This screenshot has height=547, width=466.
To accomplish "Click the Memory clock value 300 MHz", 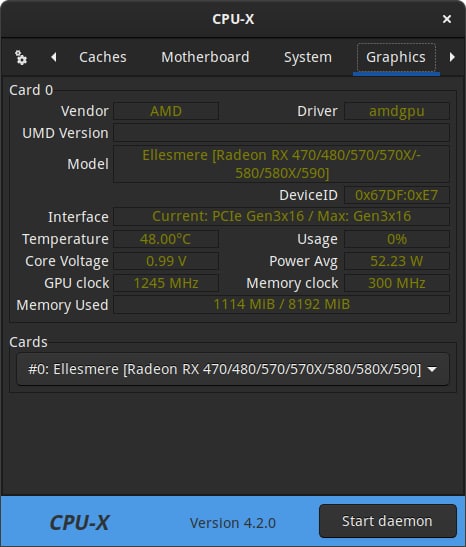I will [397, 283].
